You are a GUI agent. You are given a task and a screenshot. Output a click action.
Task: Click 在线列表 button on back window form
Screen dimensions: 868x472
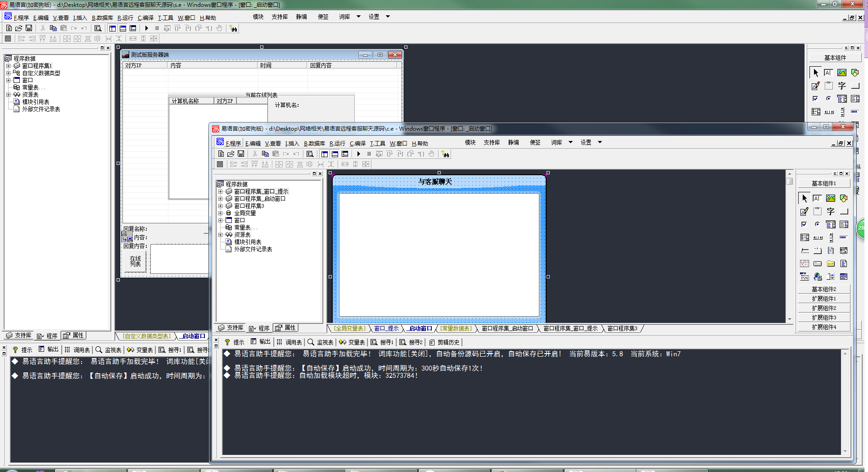coord(135,261)
